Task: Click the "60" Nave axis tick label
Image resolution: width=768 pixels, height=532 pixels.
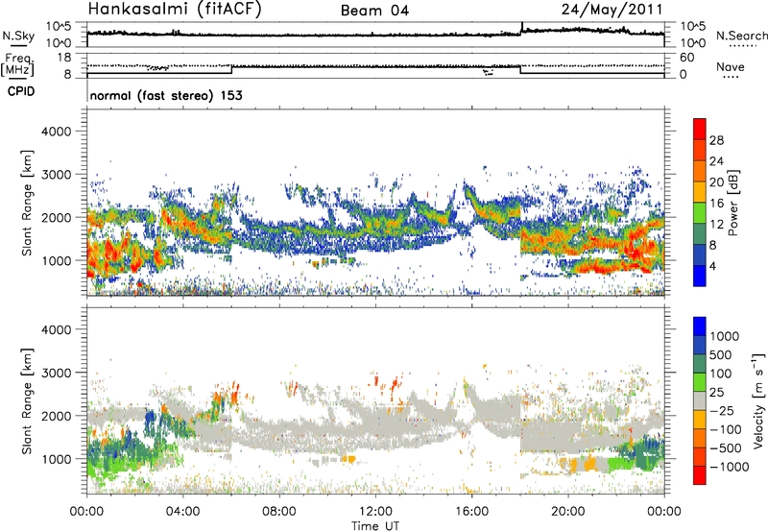Action: pos(686,58)
